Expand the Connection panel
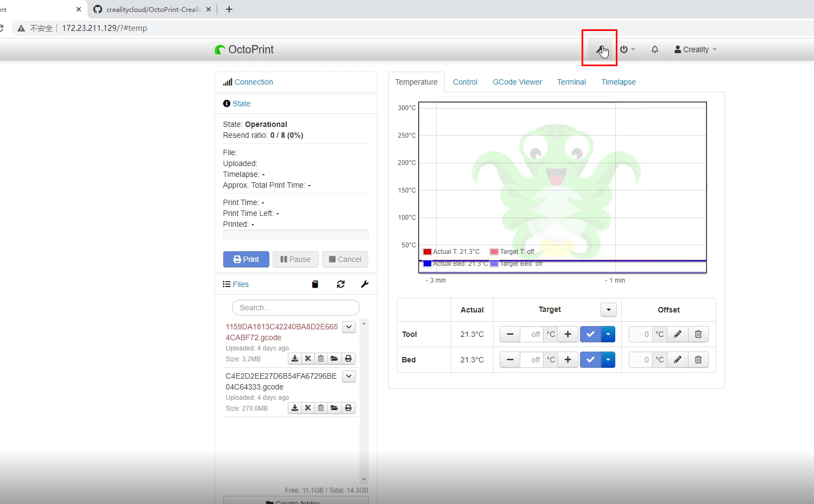The width and height of the screenshot is (814, 504). pyautogui.click(x=254, y=82)
